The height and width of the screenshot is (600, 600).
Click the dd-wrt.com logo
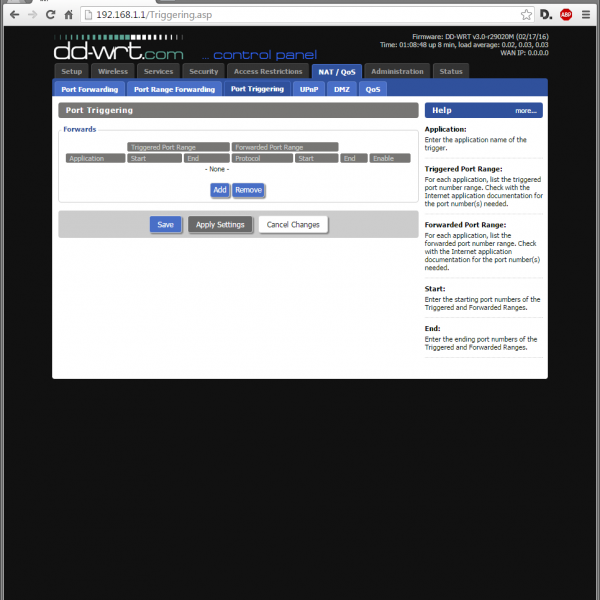(116, 49)
